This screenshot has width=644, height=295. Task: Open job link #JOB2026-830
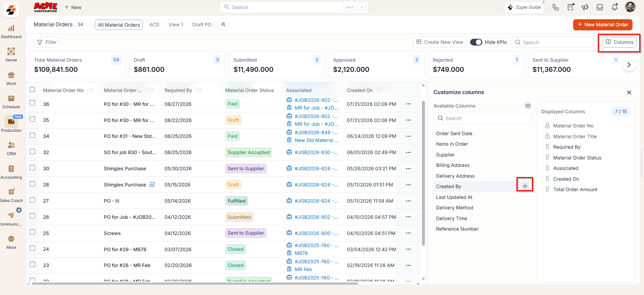tap(313, 152)
